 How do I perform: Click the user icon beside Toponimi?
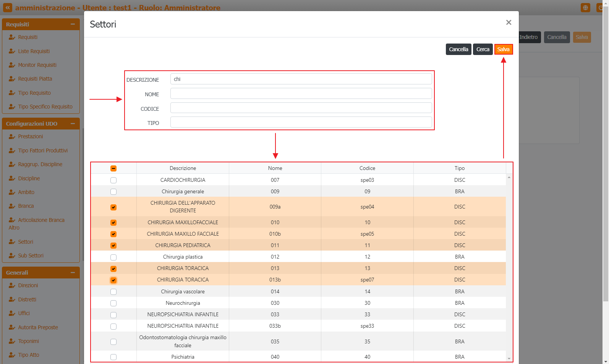[12, 341]
